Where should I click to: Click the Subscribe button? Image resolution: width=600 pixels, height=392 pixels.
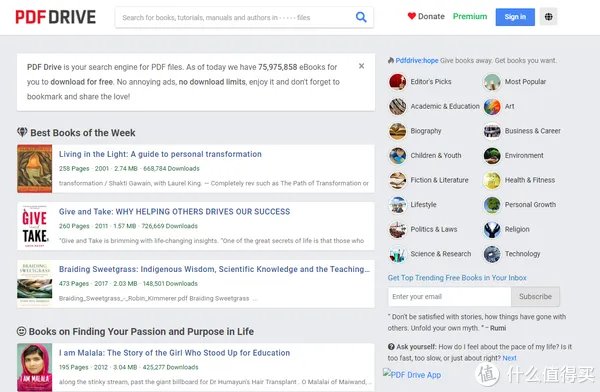535,297
